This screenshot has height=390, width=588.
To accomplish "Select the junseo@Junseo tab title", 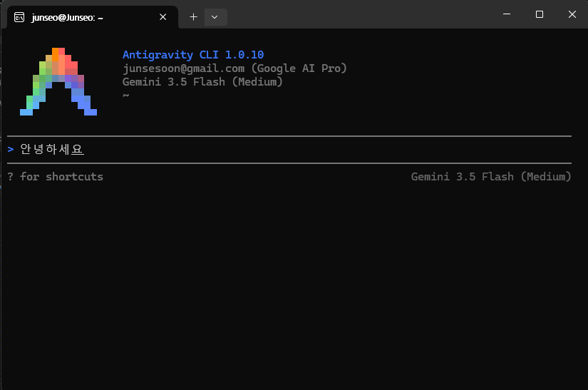I will point(68,18).
